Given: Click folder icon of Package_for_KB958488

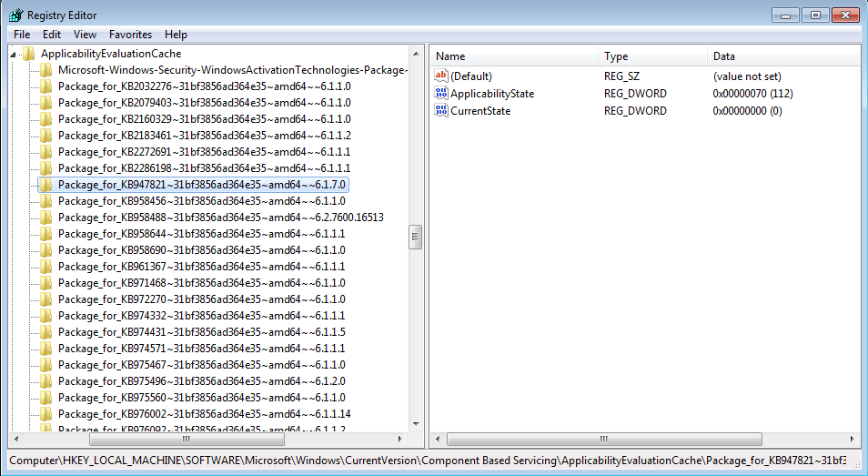Looking at the screenshot, I should pos(46,218).
